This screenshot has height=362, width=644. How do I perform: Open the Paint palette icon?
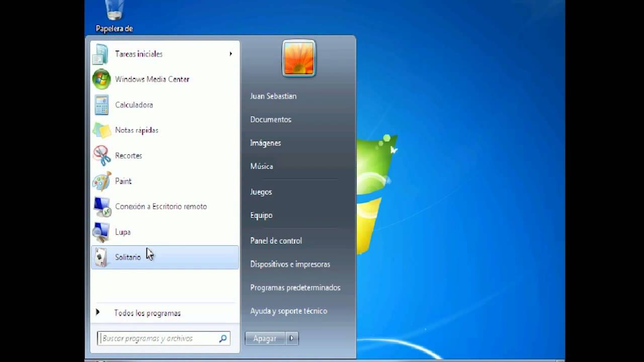point(101,182)
